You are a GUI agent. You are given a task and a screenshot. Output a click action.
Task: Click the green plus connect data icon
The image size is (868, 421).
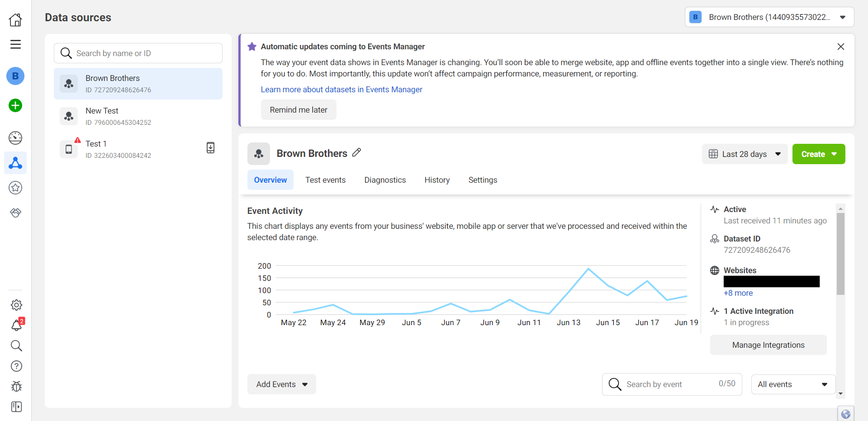15,105
